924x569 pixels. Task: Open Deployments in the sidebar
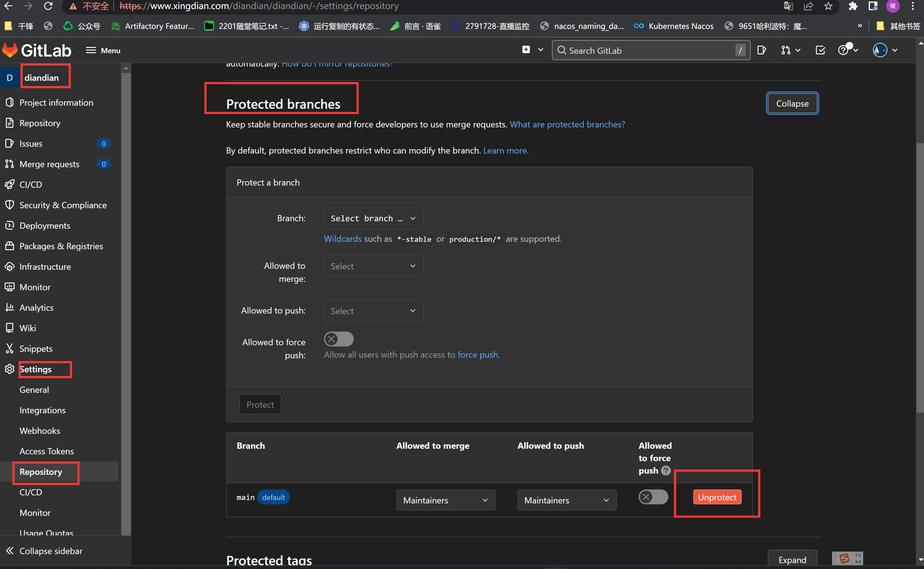pos(45,225)
